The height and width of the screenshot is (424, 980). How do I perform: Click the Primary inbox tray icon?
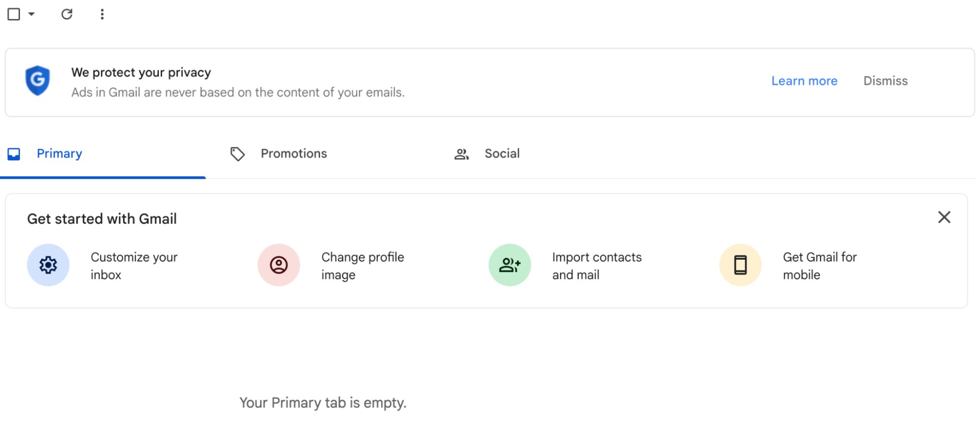click(14, 154)
